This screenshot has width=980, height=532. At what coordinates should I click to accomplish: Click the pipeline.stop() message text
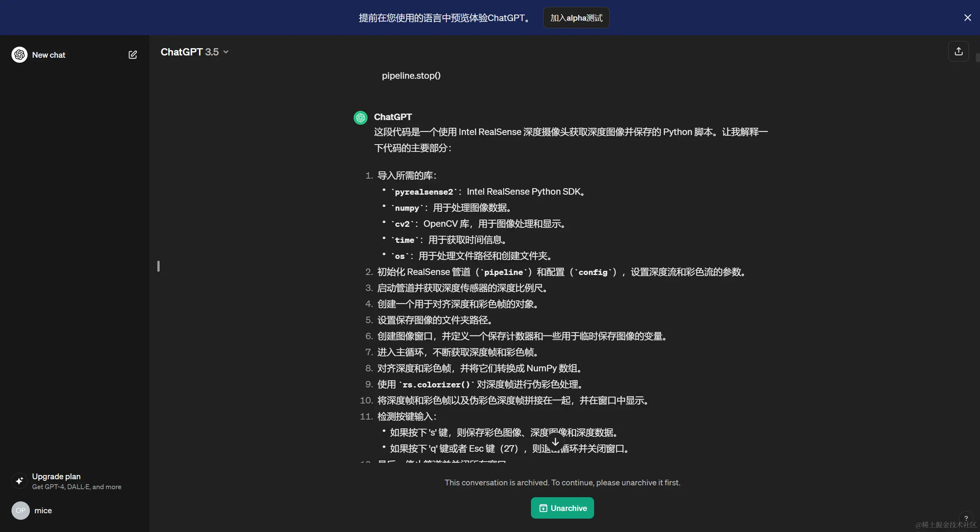[411, 76]
